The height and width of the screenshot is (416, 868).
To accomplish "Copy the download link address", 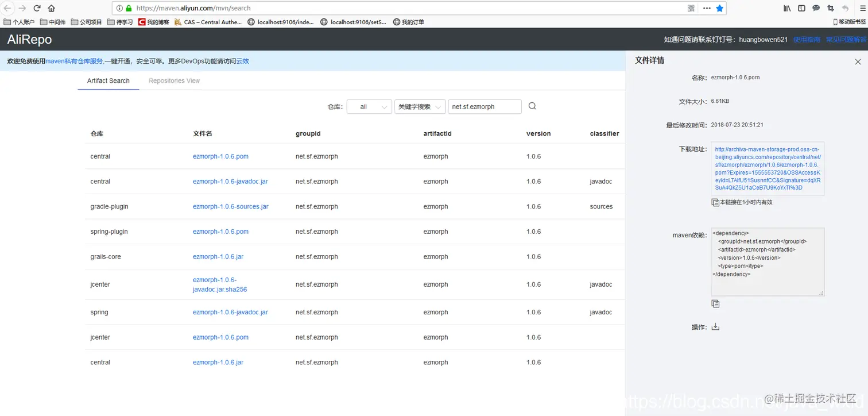I will pyautogui.click(x=715, y=202).
